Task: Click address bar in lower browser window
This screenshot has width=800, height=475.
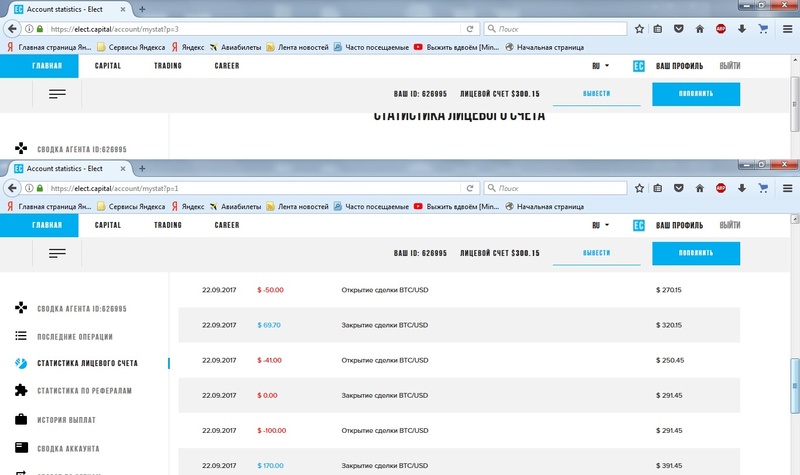Action: pos(255,188)
